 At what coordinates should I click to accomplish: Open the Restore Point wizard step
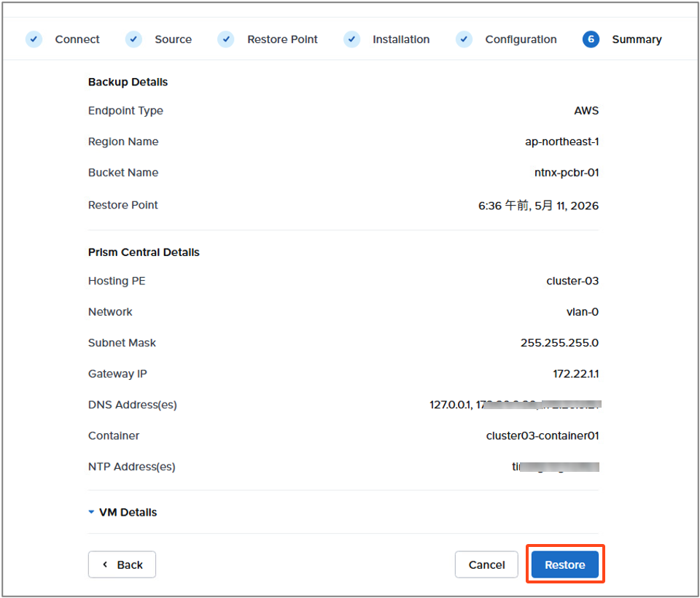tap(282, 39)
